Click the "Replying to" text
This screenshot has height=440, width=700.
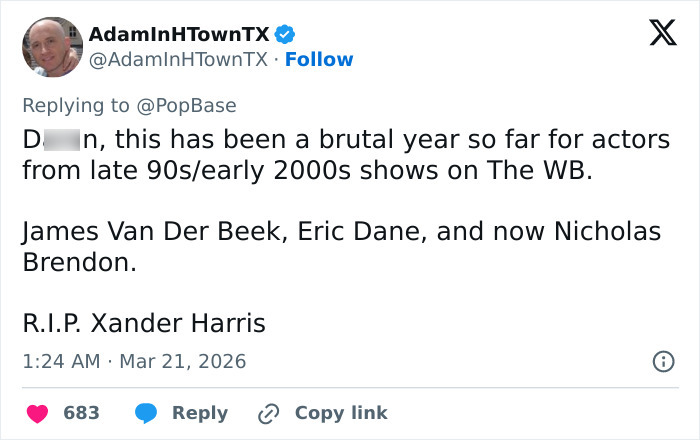pyautogui.click(x=77, y=104)
